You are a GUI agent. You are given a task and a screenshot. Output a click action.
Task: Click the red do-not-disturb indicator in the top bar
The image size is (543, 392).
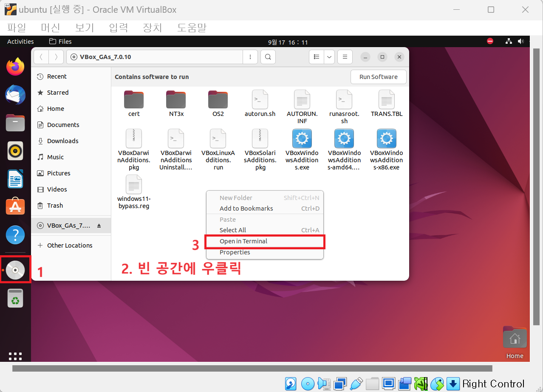[x=490, y=41]
